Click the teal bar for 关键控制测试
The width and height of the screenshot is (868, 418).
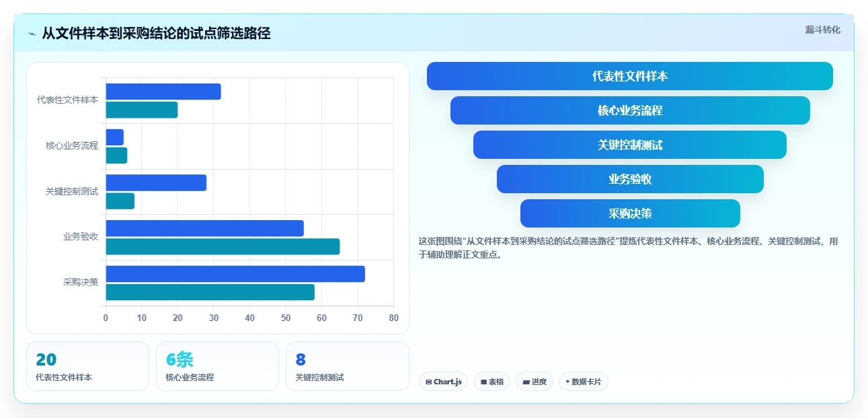(x=120, y=201)
